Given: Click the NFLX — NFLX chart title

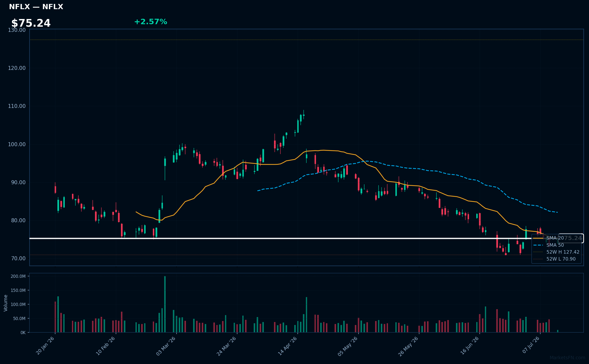Looking at the screenshot, I should tap(36, 7).
